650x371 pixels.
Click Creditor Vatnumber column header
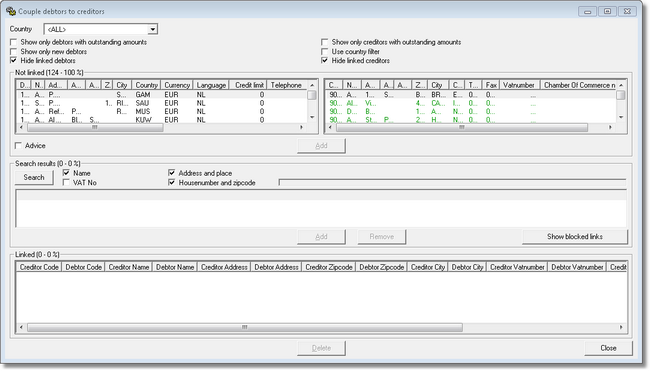pyautogui.click(x=517, y=267)
